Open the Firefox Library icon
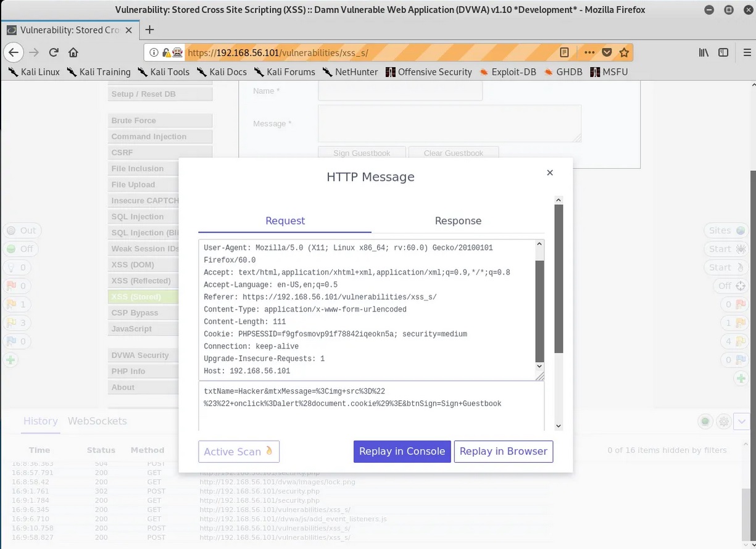Viewport: 756px width, 549px height. (x=704, y=52)
